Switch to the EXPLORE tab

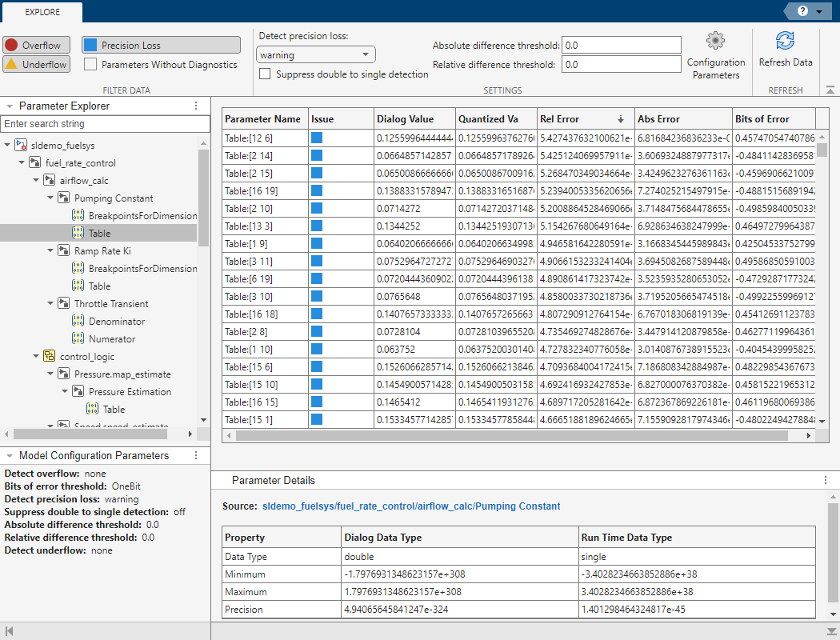point(42,12)
